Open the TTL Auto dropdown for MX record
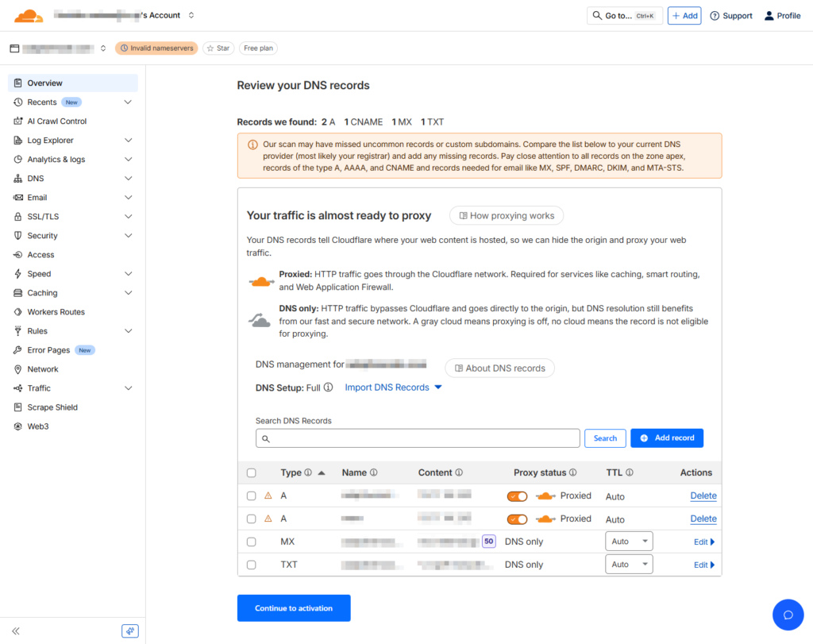The width and height of the screenshot is (813, 644). point(629,542)
